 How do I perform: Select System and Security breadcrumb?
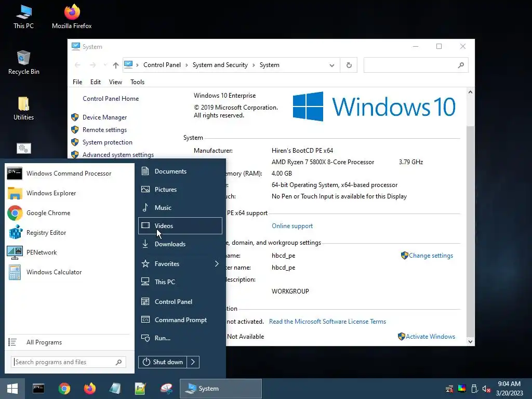coord(220,65)
